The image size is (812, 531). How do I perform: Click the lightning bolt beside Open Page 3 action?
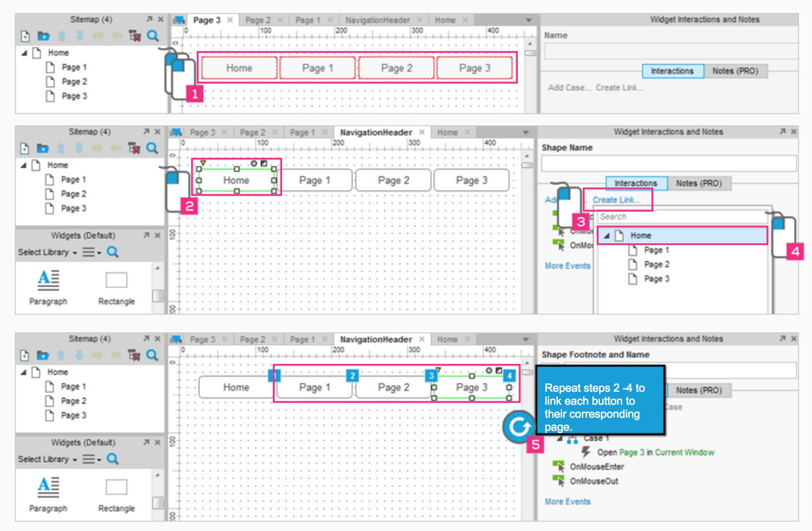[586, 452]
